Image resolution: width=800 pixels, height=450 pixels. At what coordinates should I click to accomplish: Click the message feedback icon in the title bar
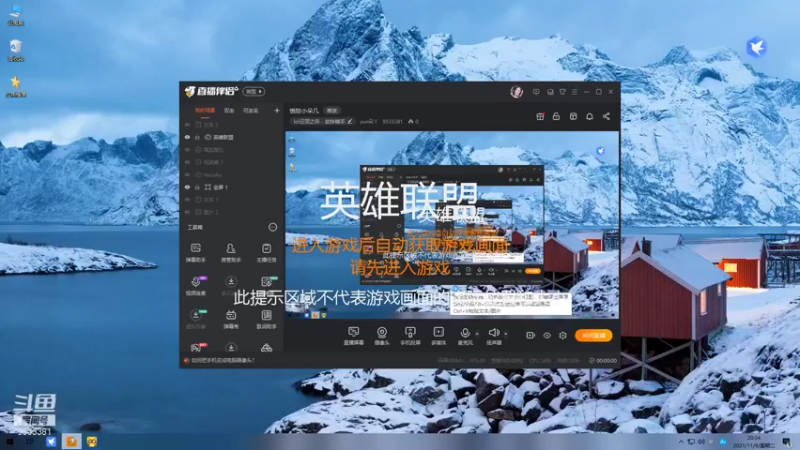click(536, 92)
